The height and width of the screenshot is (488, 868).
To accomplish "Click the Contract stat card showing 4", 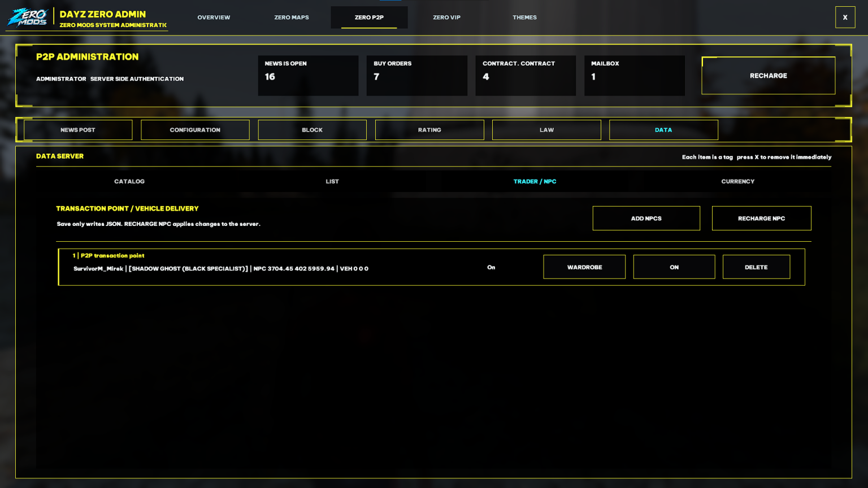I will point(526,76).
